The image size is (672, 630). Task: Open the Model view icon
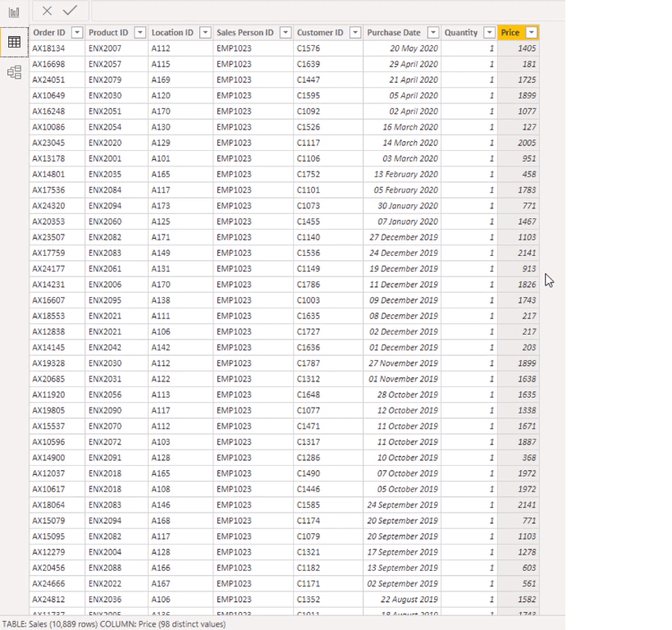[x=14, y=72]
